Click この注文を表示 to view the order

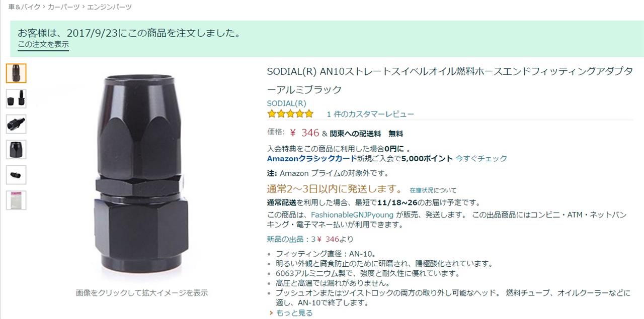point(43,45)
